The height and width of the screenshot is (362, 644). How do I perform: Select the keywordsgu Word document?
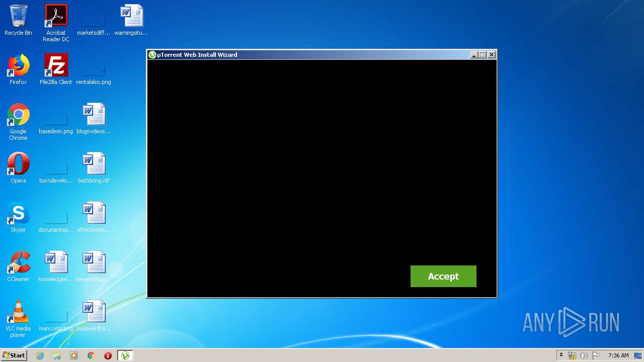94,266
